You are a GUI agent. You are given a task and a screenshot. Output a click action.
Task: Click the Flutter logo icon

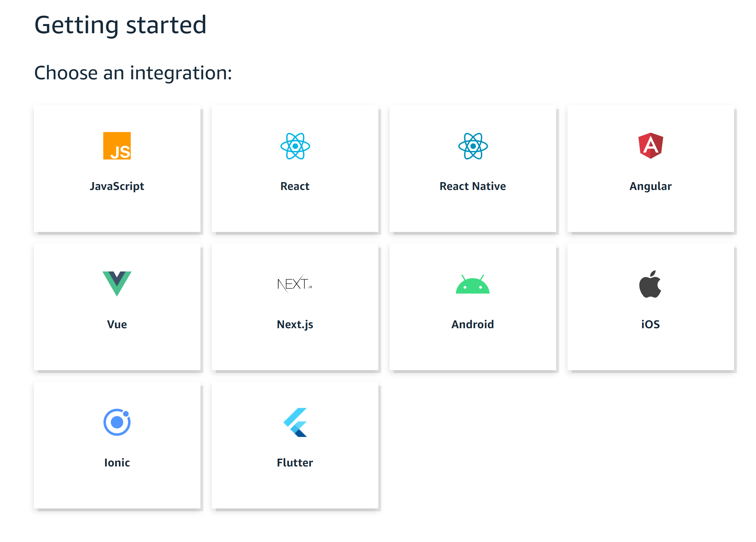pyautogui.click(x=295, y=422)
